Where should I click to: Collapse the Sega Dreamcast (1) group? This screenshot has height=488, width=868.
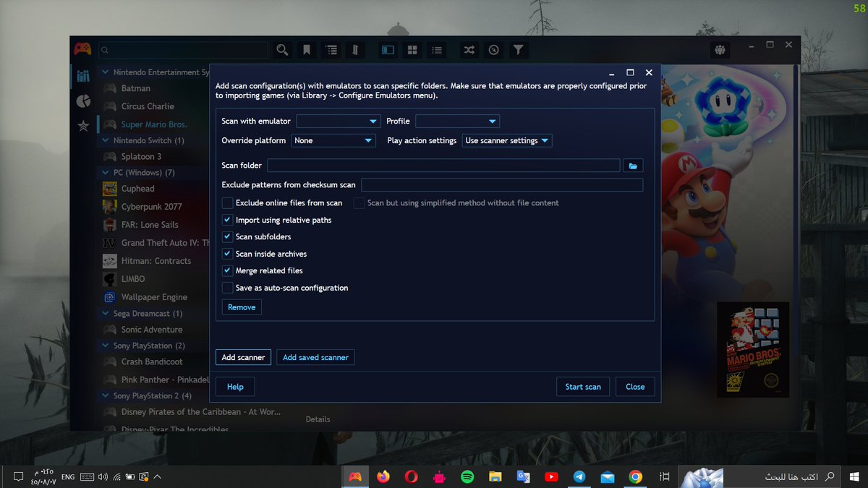pos(106,314)
